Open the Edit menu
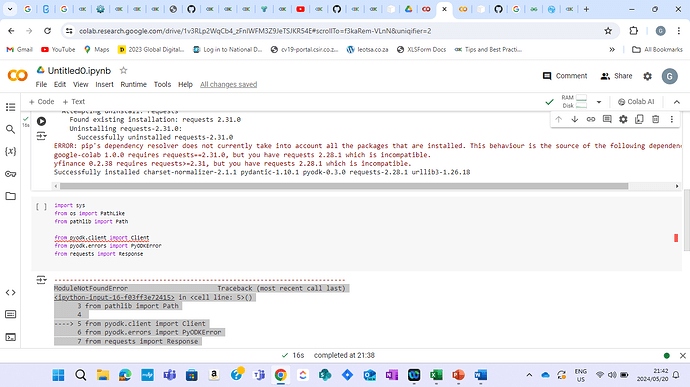The height and width of the screenshot is (387, 690). click(x=60, y=85)
